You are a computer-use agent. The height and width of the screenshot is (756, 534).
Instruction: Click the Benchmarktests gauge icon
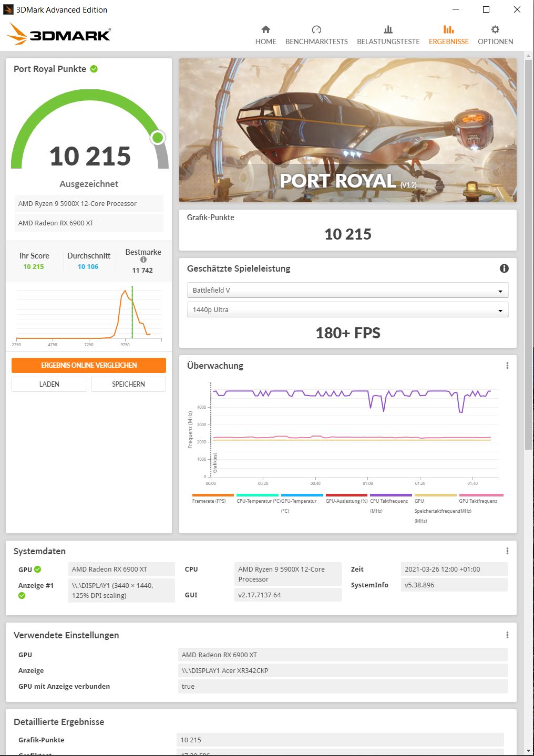point(316,29)
